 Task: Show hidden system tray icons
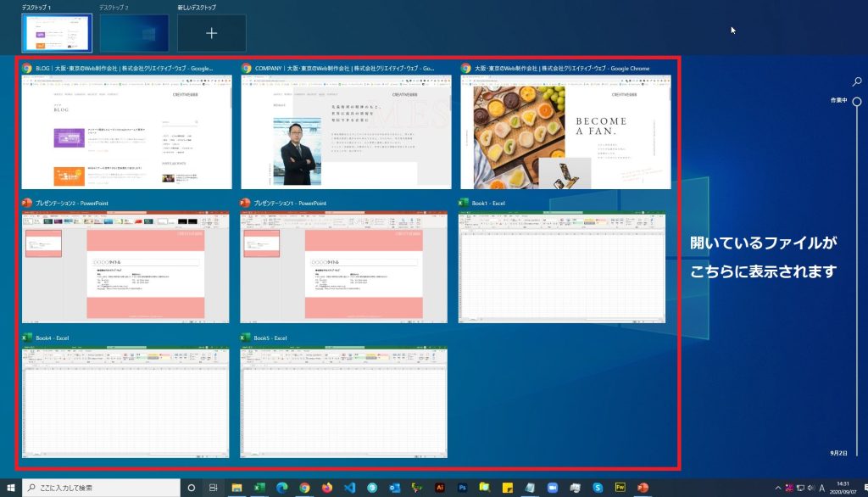[778, 488]
